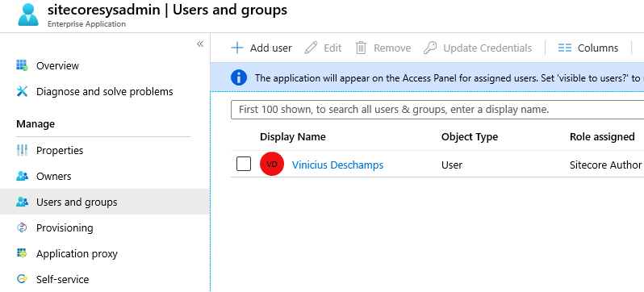Click the page title 'sitecoresysadmin | Users and groups'

(x=167, y=10)
